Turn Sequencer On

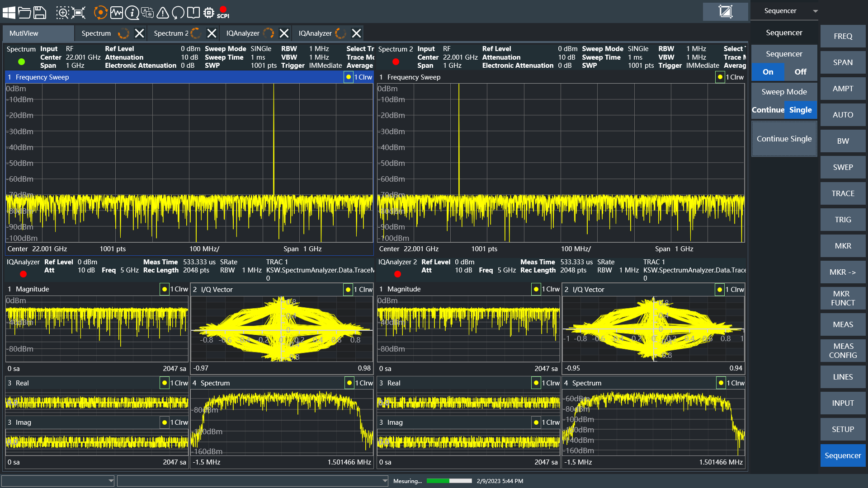point(768,72)
